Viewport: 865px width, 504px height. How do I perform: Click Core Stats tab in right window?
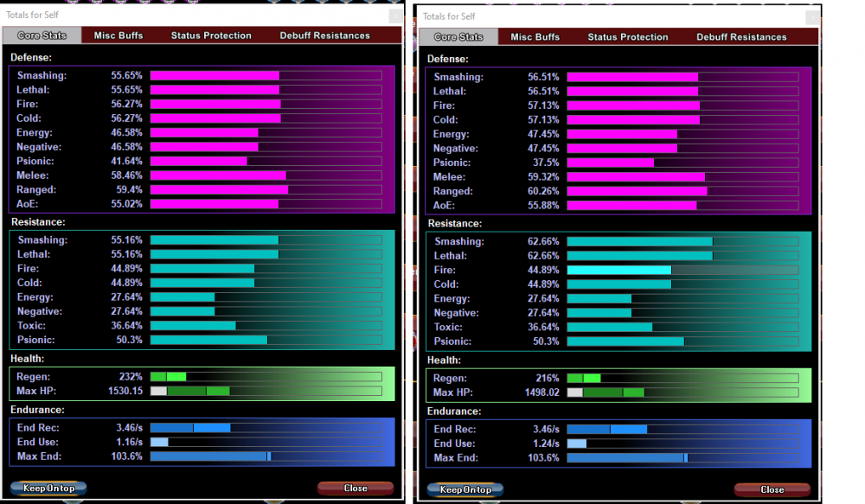[458, 37]
